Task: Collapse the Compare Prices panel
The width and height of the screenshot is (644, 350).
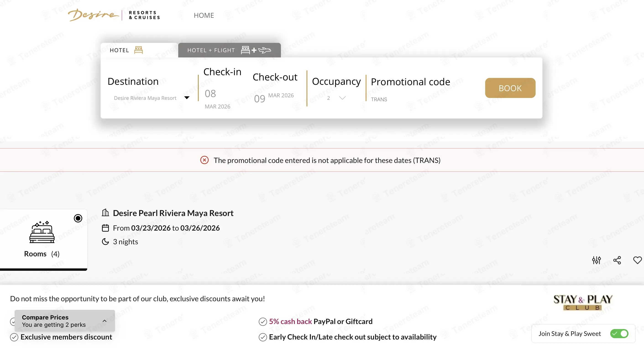Action: [105, 321]
